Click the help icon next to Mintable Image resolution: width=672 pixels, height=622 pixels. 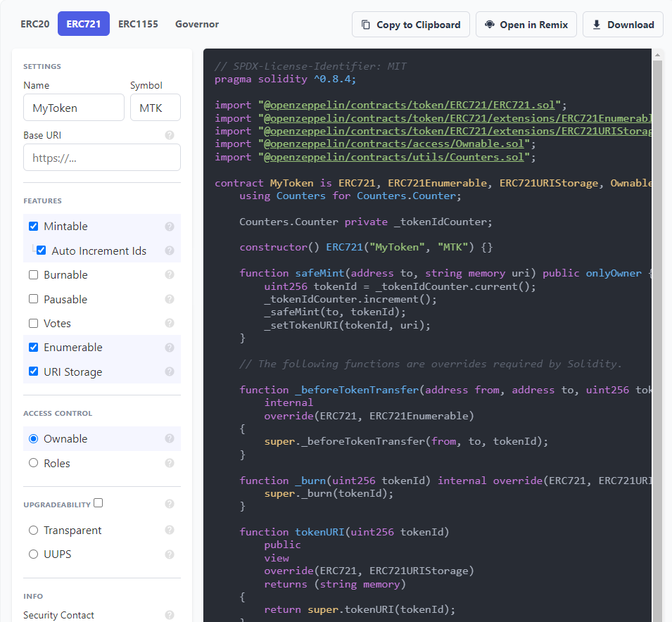click(x=169, y=226)
